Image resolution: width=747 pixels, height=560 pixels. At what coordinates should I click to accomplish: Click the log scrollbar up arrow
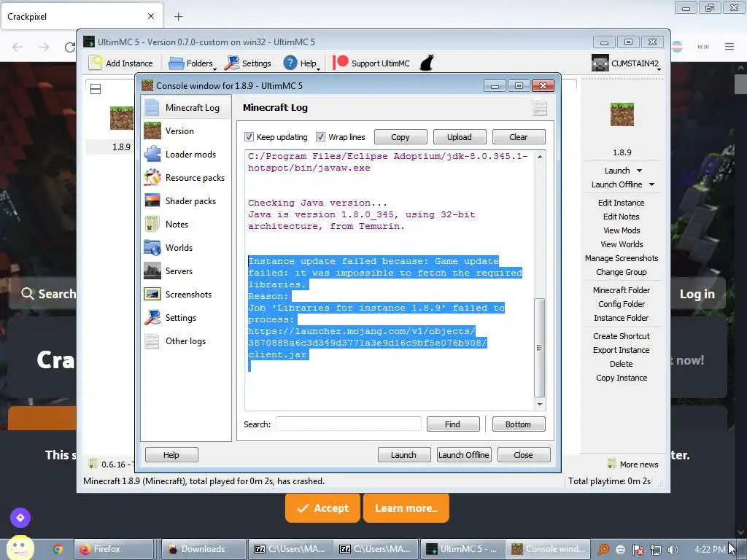click(539, 157)
